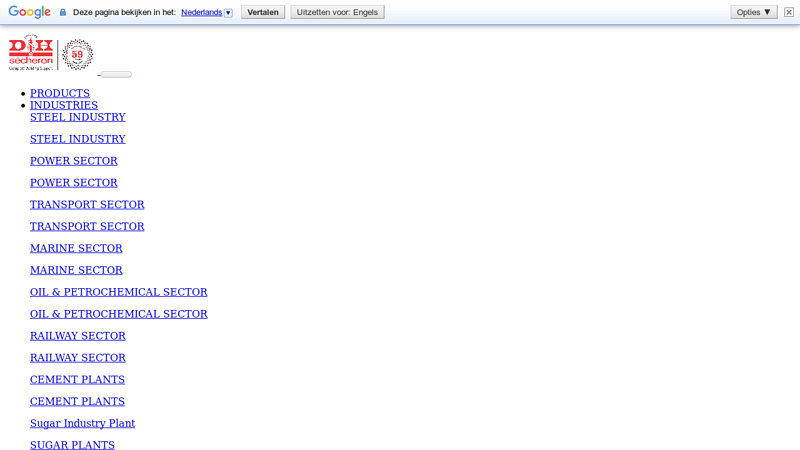Viewport: 800px width, 450px height.
Task: Open the SUGAR PLANTS link
Action: coord(72,444)
